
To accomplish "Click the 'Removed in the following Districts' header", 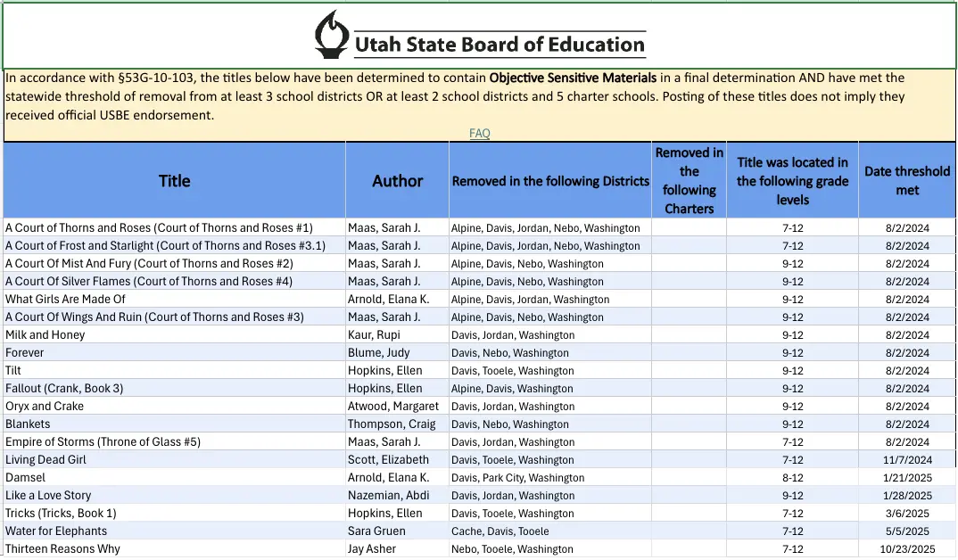I will coord(550,181).
